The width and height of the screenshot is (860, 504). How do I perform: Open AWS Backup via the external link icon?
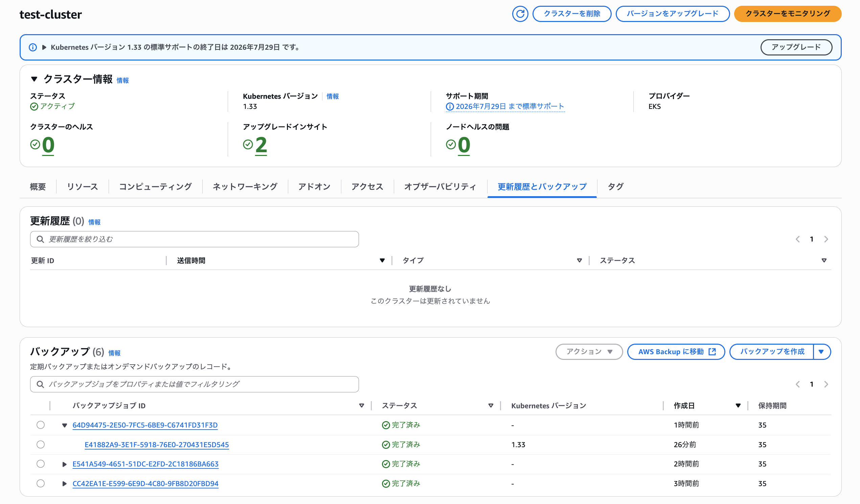point(713,351)
